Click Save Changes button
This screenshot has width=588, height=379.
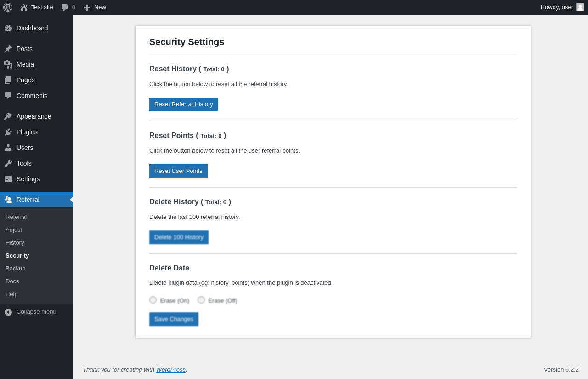[x=174, y=319]
